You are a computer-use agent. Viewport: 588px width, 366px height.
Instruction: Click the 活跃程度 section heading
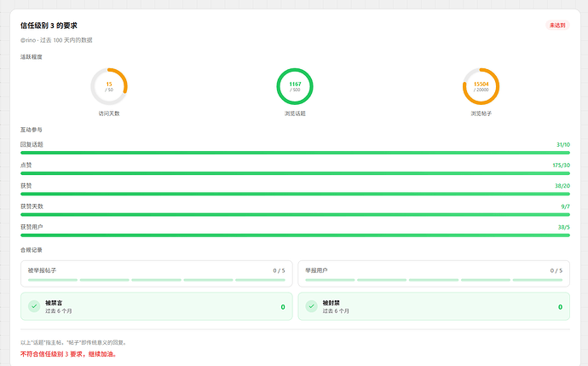click(x=32, y=57)
